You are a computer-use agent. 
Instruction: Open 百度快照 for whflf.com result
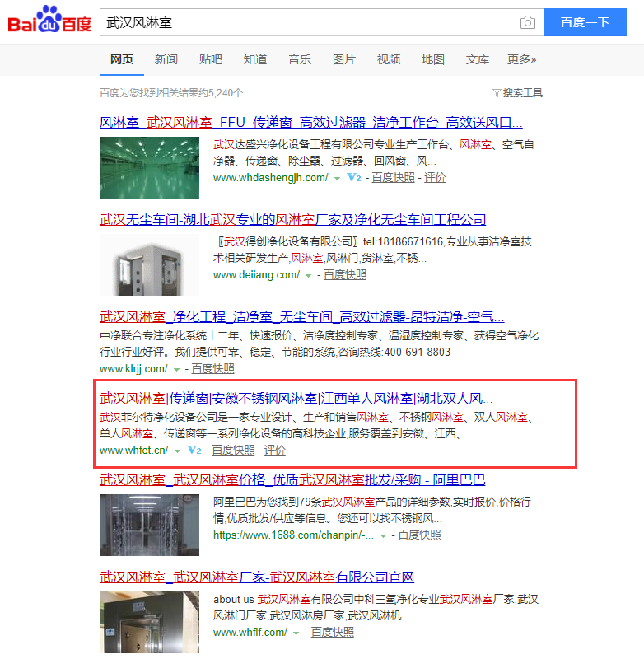click(x=332, y=633)
